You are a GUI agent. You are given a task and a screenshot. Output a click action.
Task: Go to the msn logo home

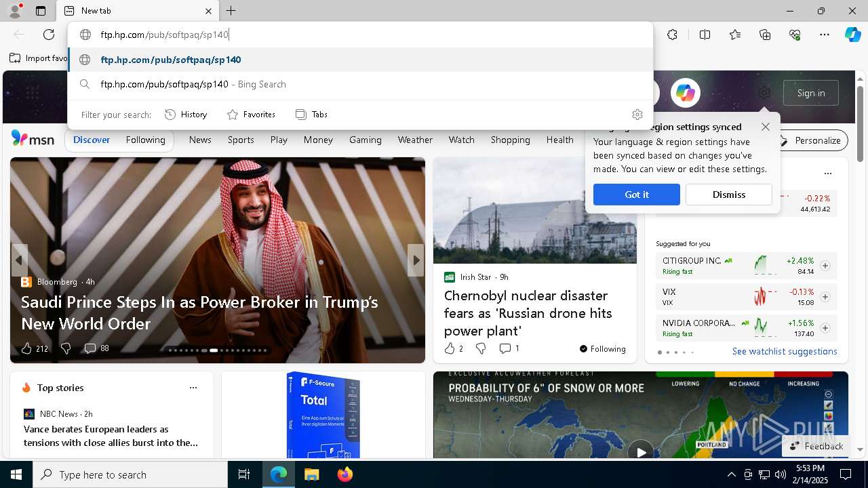(x=33, y=139)
